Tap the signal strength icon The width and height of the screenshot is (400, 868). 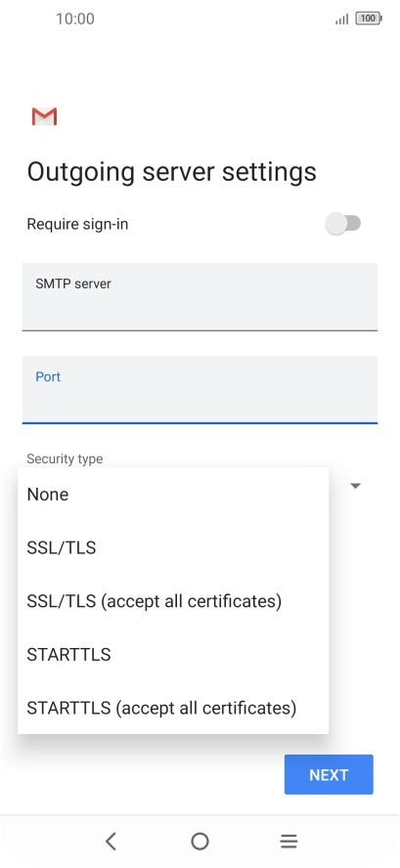(342, 20)
